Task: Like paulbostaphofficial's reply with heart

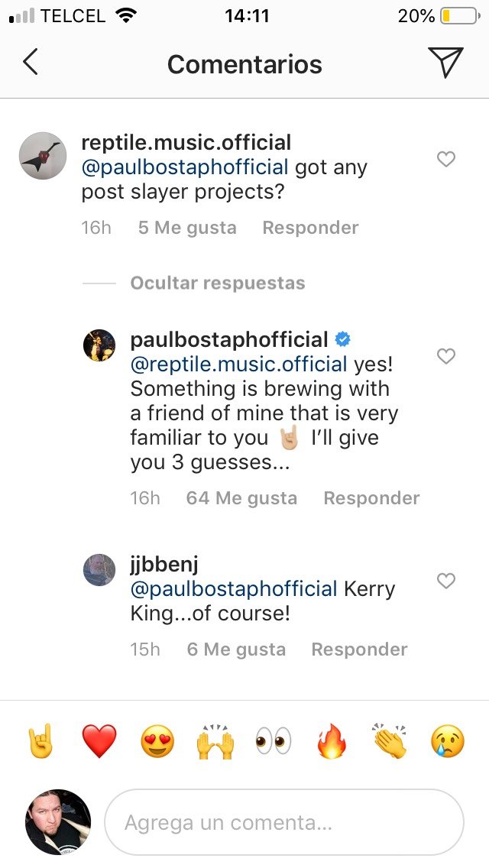Action: pos(445,356)
